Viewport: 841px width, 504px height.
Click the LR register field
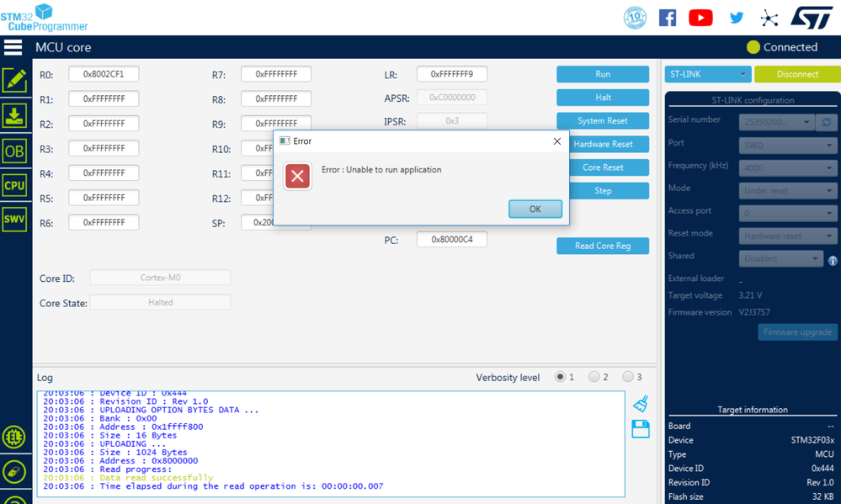click(451, 74)
